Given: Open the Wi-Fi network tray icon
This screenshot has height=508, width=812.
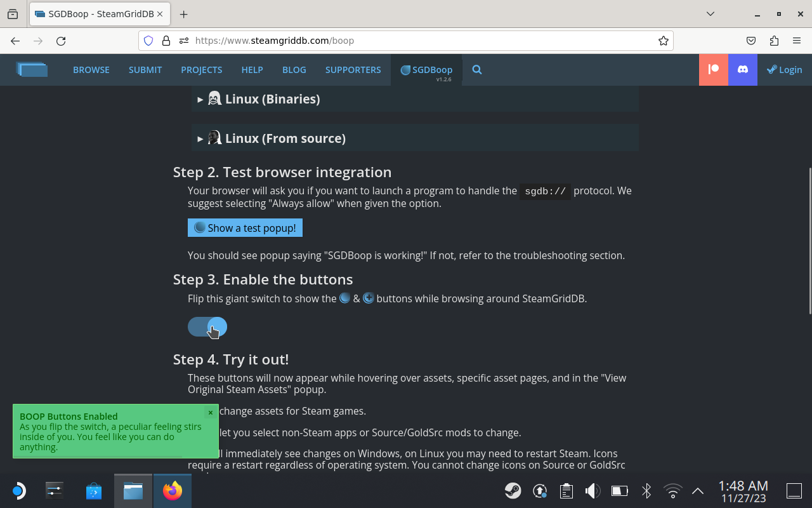Looking at the screenshot, I should (672, 491).
